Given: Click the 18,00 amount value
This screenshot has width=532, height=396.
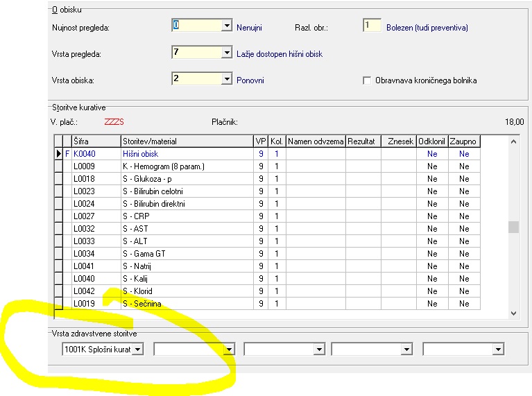Looking at the screenshot, I should (x=515, y=122).
